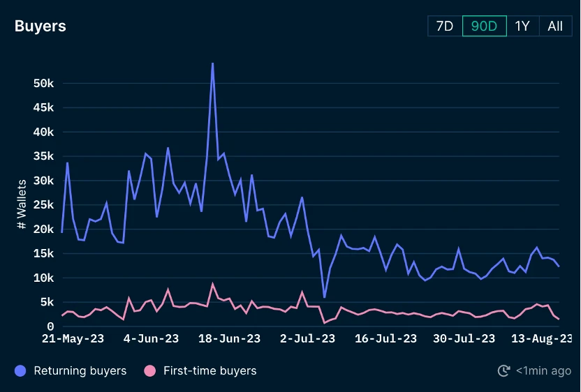Click the blue Returning buyers legend dot
Viewport: 581px width, 392px height.
click(20, 371)
